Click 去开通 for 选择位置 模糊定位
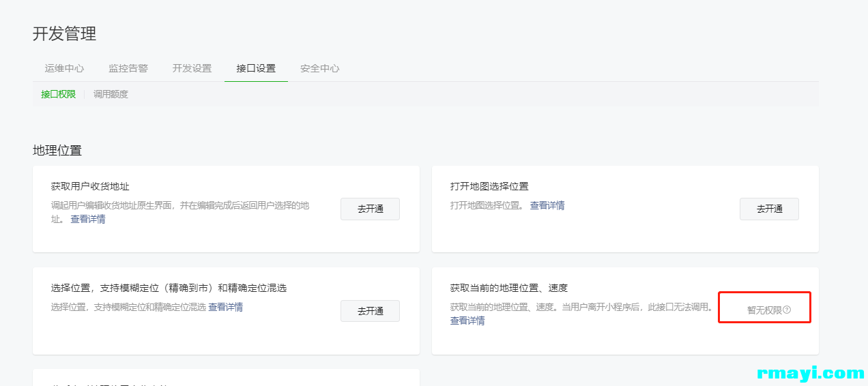 pyautogui.click(x=370, y=310)
